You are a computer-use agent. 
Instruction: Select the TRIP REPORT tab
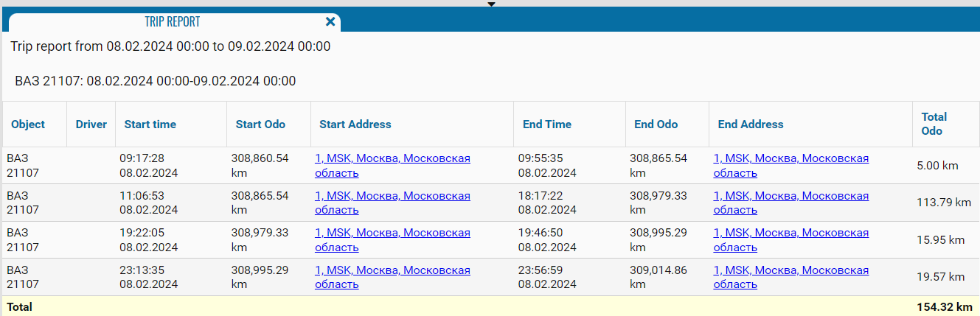pyautogui.click(x=172, y=22)
